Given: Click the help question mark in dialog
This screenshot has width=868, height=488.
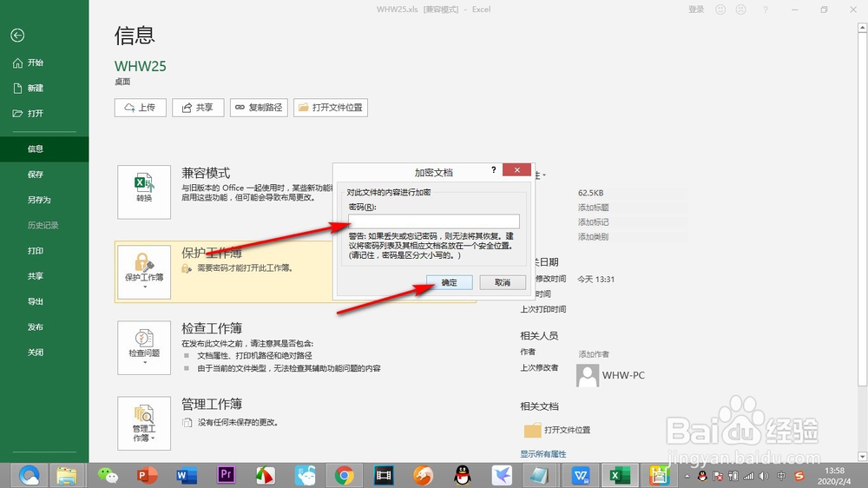Looking at the screenshot, I should (493, 170).
